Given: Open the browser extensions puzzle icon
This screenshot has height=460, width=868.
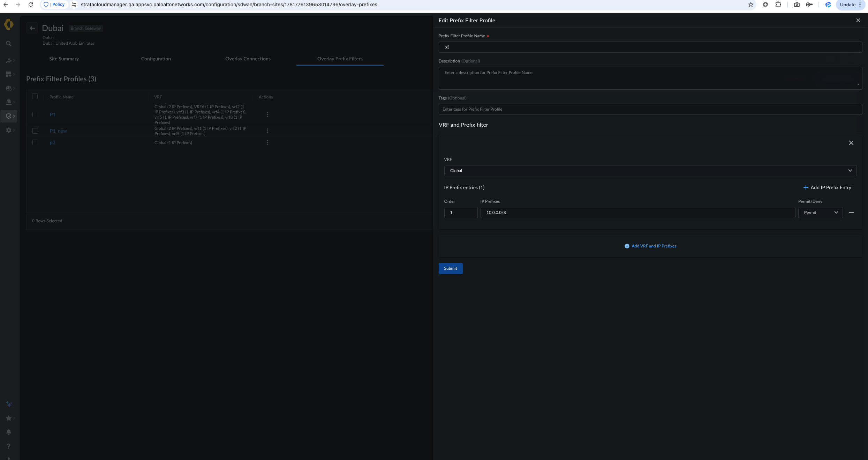Looking at the screenshot, I should click(778, 5).
